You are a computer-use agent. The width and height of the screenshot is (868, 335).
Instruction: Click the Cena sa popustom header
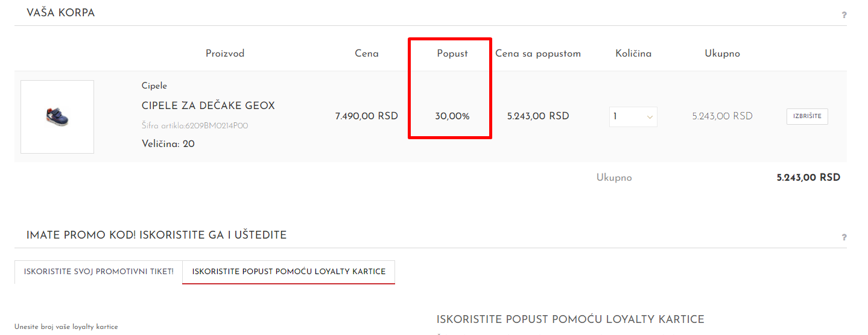click(538, 54)
